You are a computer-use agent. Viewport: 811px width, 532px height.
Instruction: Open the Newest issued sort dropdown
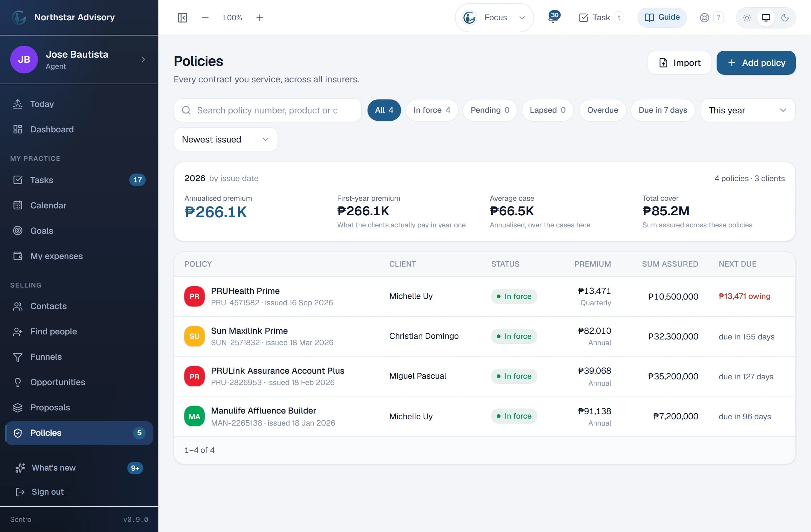tap(226, 139)
